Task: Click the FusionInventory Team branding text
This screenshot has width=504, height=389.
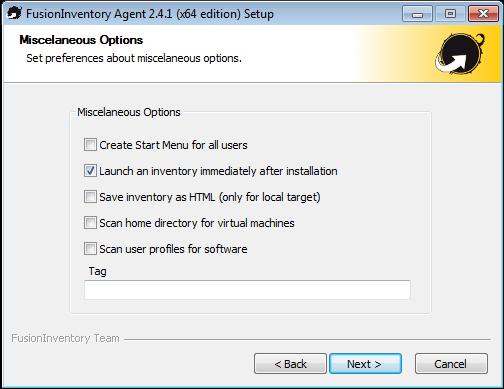Action: (65, 338)
